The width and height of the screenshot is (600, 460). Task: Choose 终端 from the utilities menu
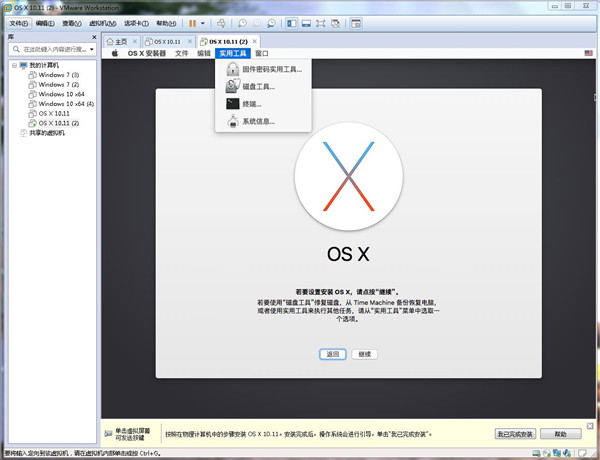(x=263, y=104)
